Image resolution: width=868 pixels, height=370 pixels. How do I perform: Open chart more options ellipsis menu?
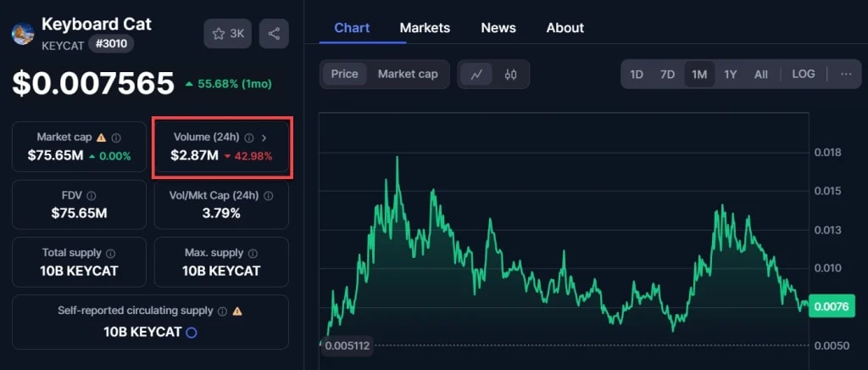point(845,74)
